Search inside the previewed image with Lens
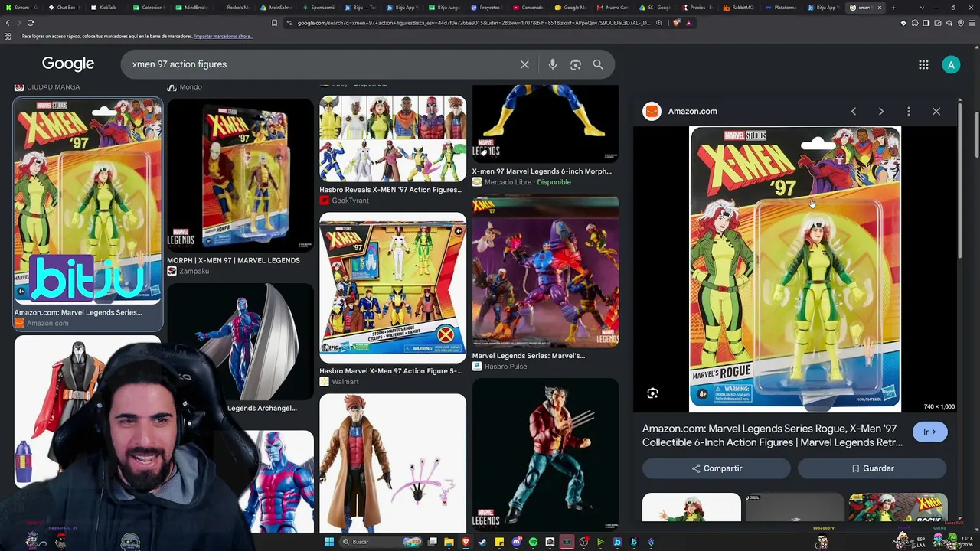Image resolution: width=980 pixels, height=551 pixels. click(x=652, y=393)
